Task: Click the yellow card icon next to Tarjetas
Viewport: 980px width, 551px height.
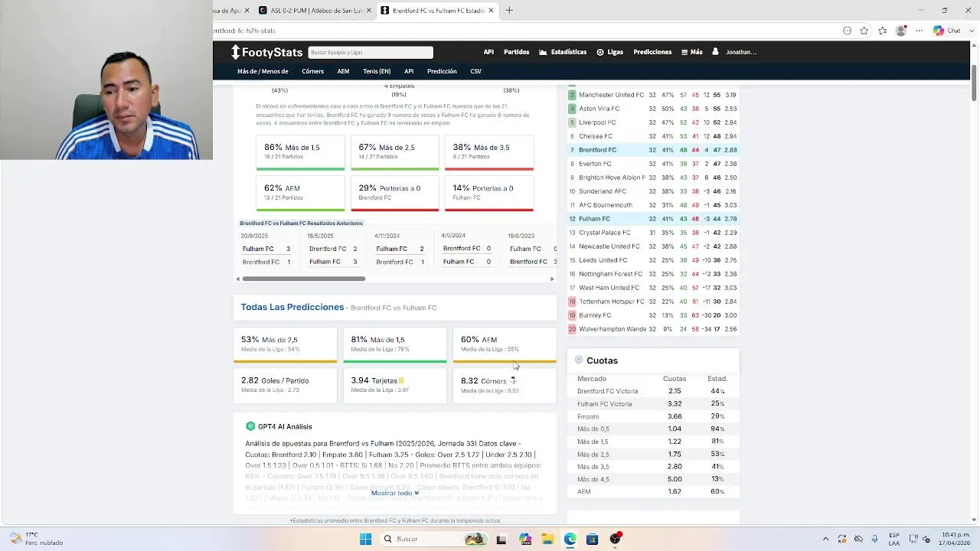Action: [401, 380]
